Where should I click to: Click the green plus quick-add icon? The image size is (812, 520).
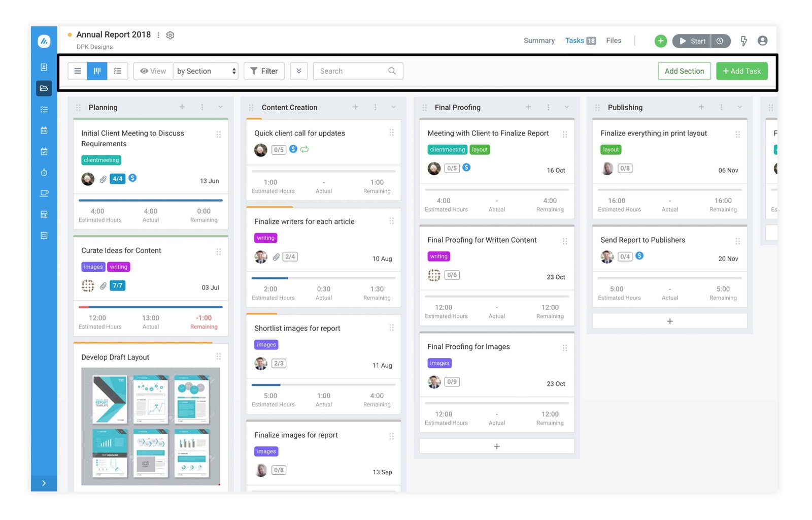tap(660, 41)
